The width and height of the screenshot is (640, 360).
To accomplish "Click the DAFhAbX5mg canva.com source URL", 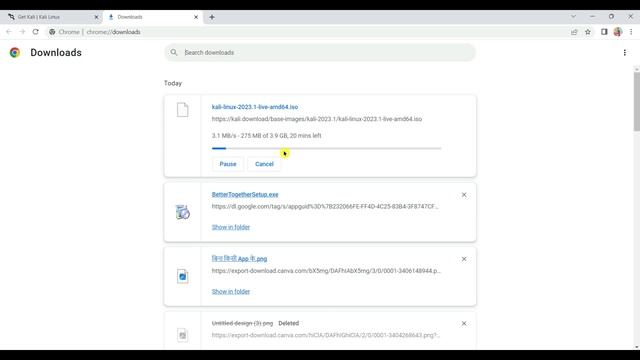I will click(326, 271).
